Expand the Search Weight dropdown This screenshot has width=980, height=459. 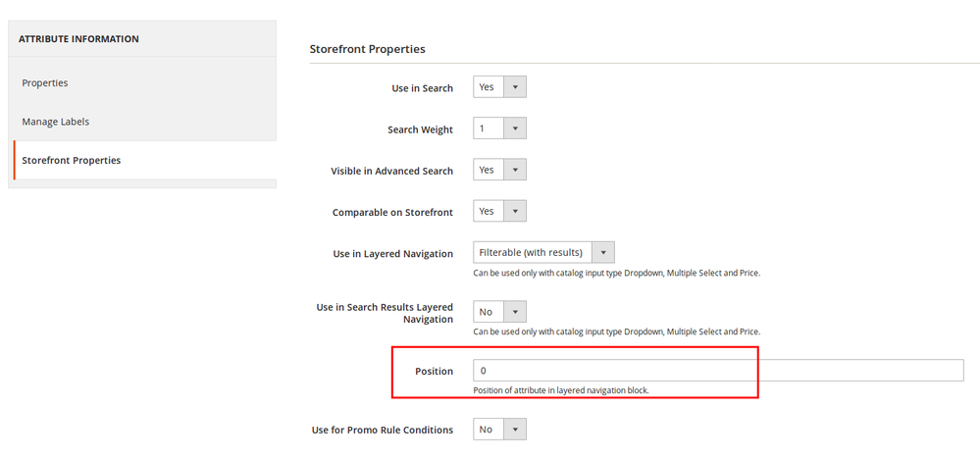click(499, 128)
